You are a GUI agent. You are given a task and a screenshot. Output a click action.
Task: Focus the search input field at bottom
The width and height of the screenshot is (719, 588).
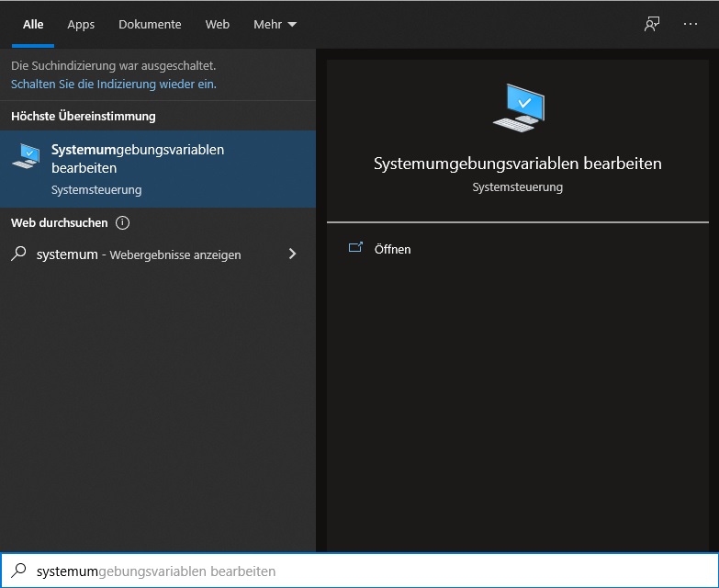(x=360, y=571)
